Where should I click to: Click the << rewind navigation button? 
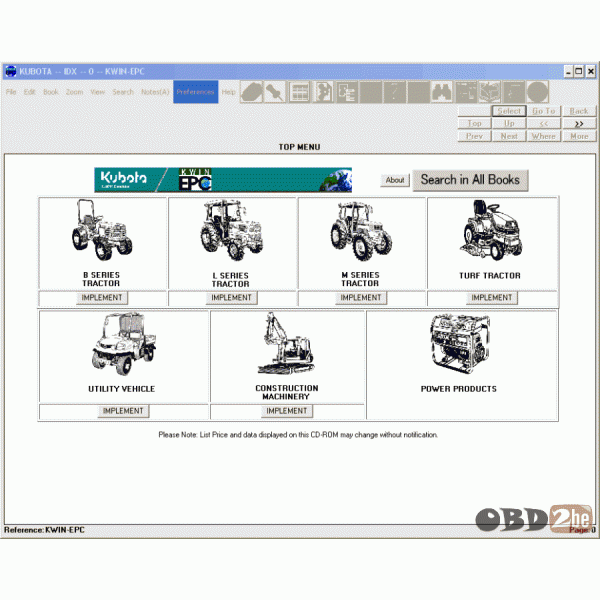click(x=544, y=124)
